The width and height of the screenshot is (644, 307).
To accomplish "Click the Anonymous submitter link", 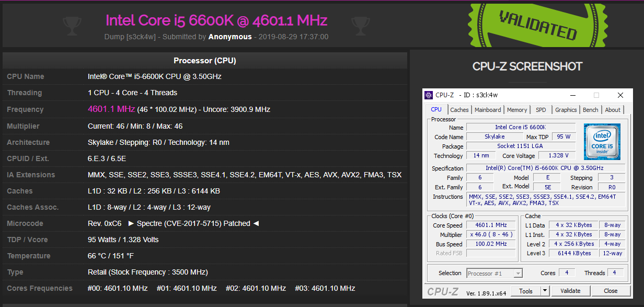I will pyautogui.click(x=230, y=37).
